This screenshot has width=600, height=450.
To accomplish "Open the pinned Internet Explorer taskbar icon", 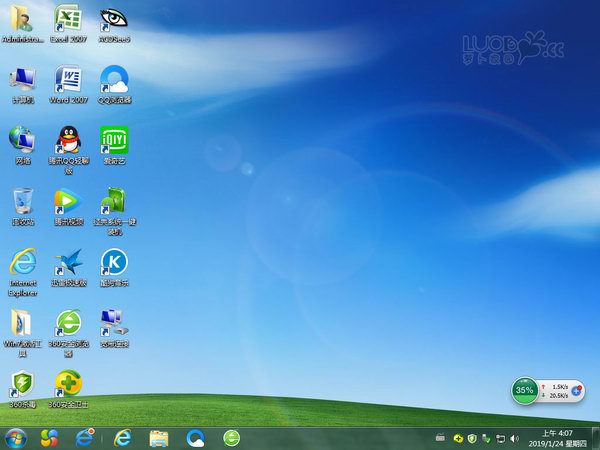I will (122, 438).
